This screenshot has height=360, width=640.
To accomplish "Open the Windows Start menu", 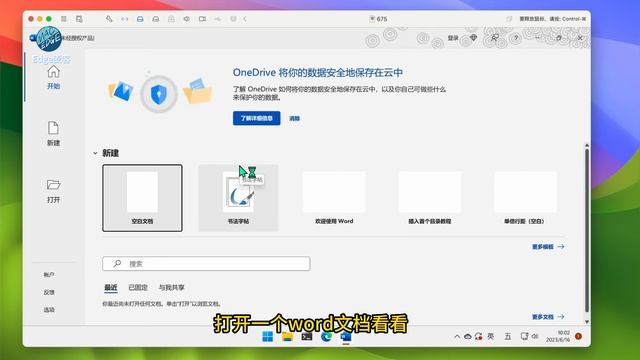I will coord(268,337).
